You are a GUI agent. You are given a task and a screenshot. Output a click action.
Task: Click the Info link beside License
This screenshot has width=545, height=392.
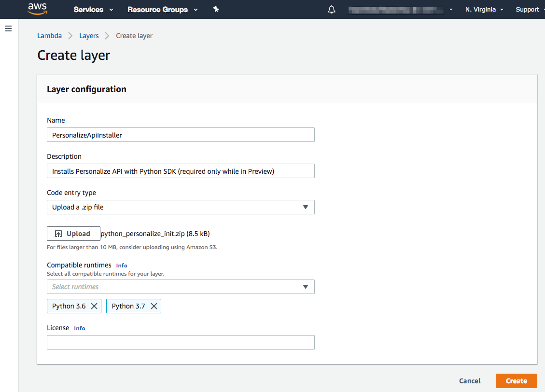[x=79, y=328]
